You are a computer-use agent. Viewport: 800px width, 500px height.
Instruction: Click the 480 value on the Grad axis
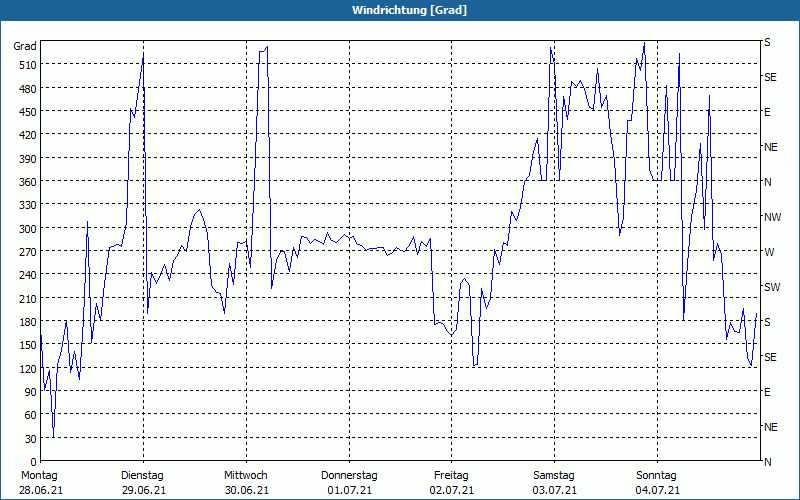pyautogui.click(x=28, y=88)
